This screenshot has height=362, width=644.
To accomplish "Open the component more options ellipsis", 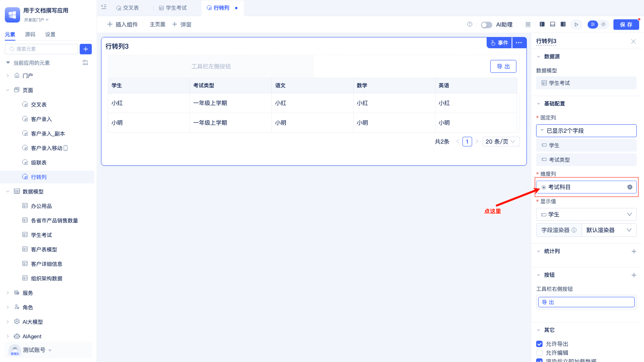I will coord(519,43).
